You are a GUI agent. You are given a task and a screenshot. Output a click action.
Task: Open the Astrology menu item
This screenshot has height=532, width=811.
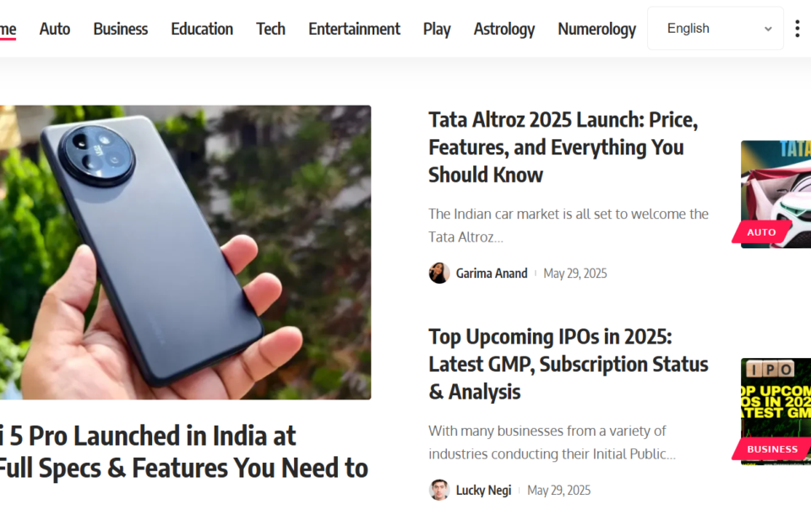(504, 29)
